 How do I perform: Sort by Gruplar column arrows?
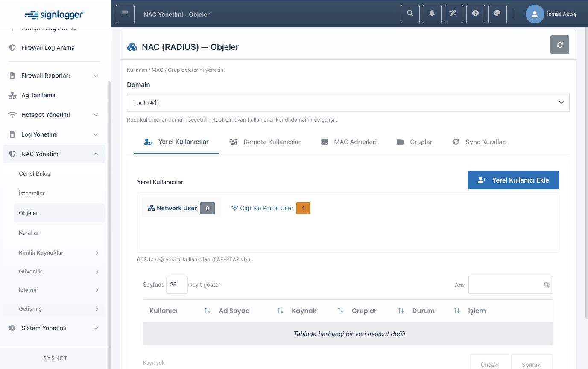click(401, 311)
